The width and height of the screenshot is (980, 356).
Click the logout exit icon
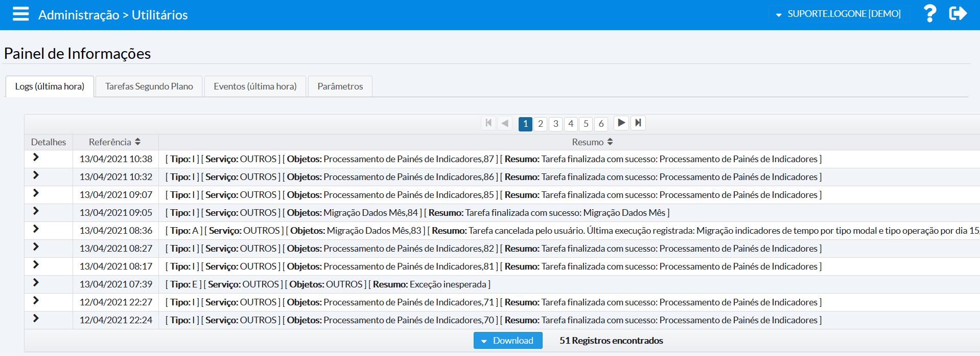pyautogui.click(x=958, y=13)
